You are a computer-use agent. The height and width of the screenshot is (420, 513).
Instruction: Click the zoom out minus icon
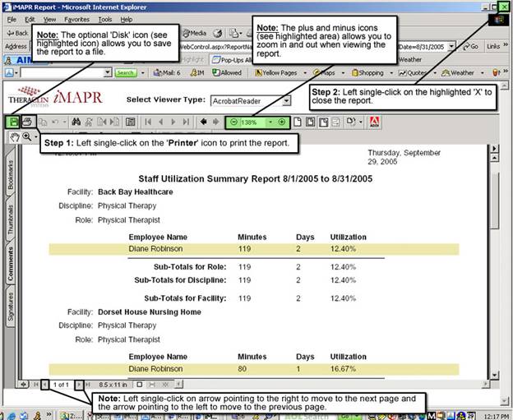[x=233, y=122]
